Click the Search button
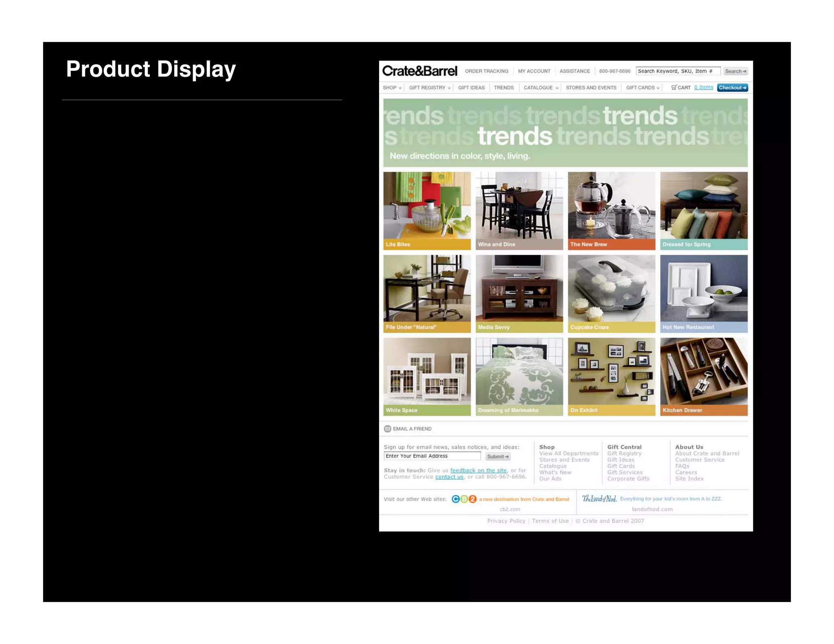Image resolution: width=834 pixels, height=644 pixels. click(735, 71)
